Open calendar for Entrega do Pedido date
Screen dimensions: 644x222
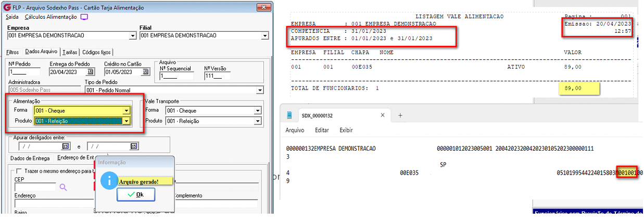point(90,72)
